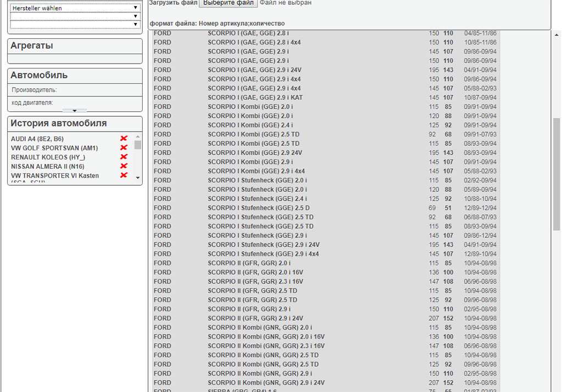Open the third empty type dropdown
Viewport: 562px width, 392px height.
coord(75,24)
